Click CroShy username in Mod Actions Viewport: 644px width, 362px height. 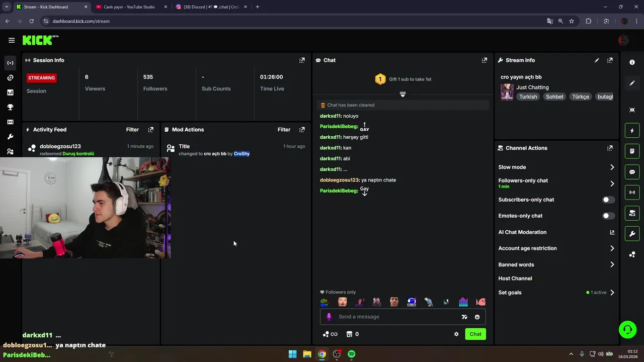tap(242, 154)
